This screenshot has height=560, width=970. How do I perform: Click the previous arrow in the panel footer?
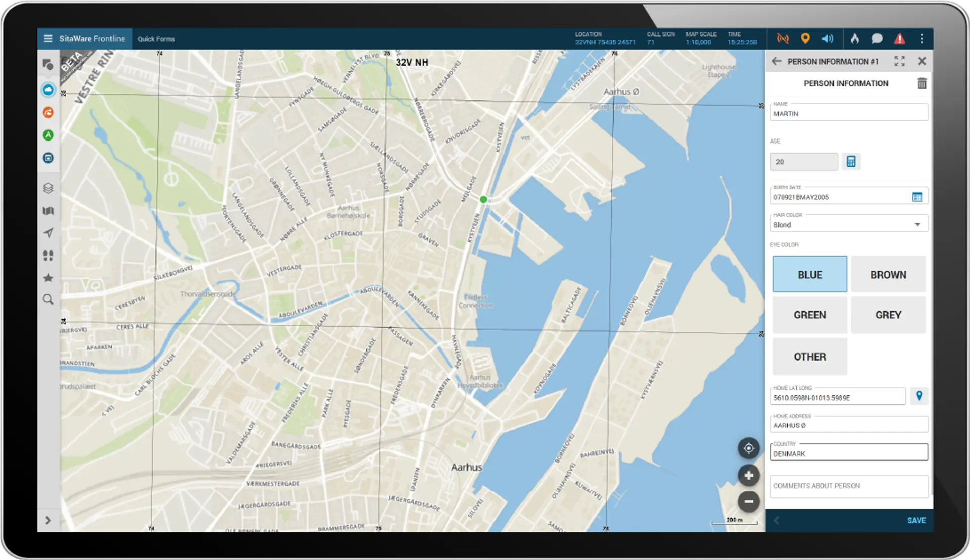click(x=777, y=520)
